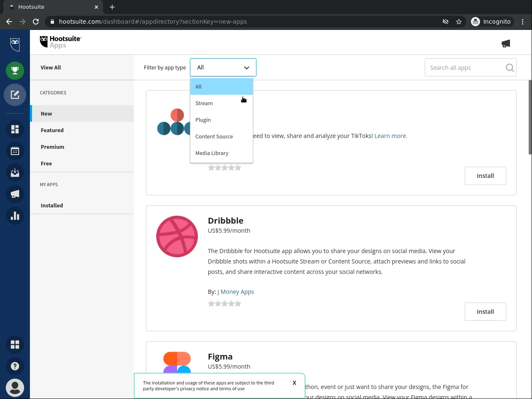Go back using browser back arrow
The width and height of the screenshot is (532, 399).
pos(9,22)
